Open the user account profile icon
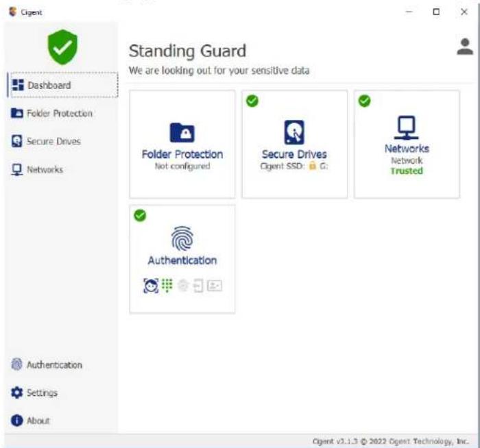 coord(465,47)
